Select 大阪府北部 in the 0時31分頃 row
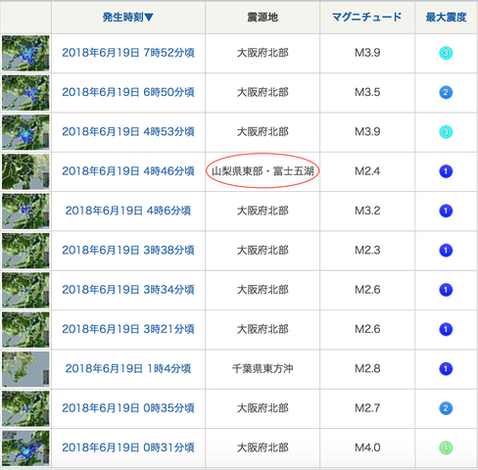 tap(263, 448)
